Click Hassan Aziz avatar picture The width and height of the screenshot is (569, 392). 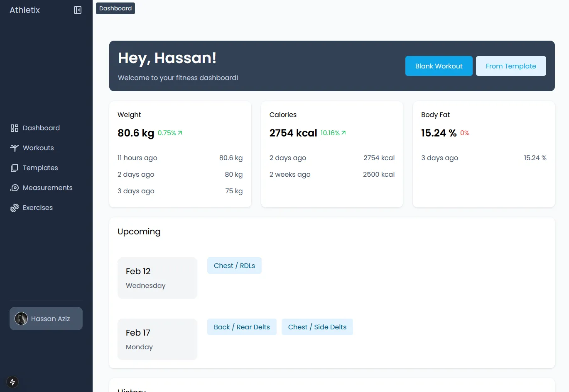point(21,319)
